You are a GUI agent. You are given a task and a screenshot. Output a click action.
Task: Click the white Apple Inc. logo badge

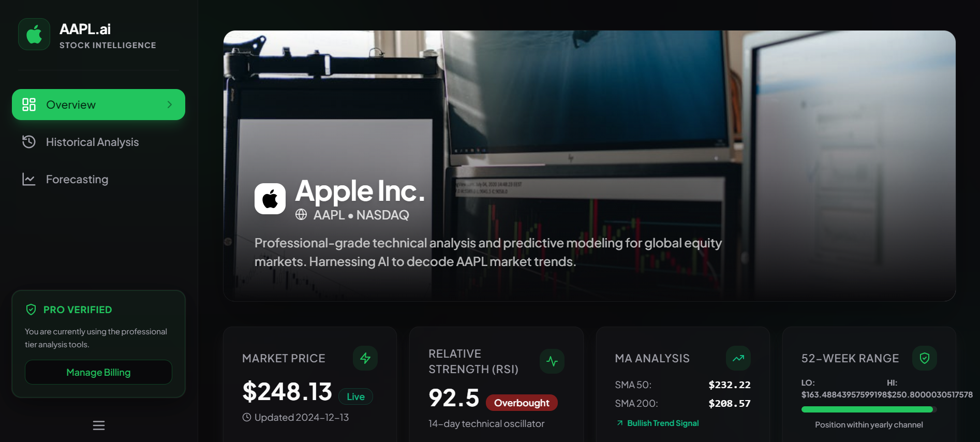[270, 199]
